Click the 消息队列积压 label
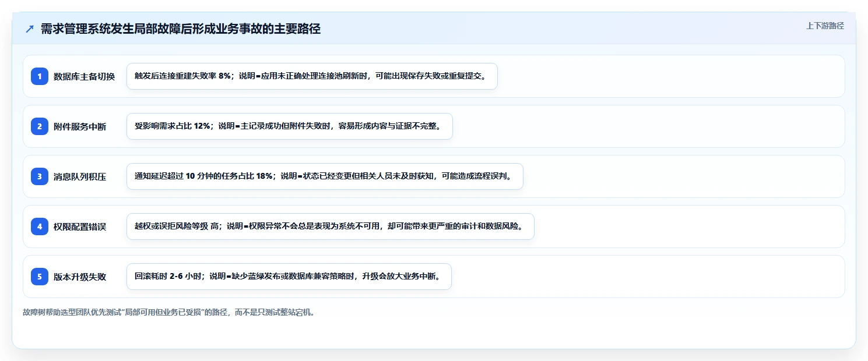Screen dimensions: 868x361 [80, 176]
